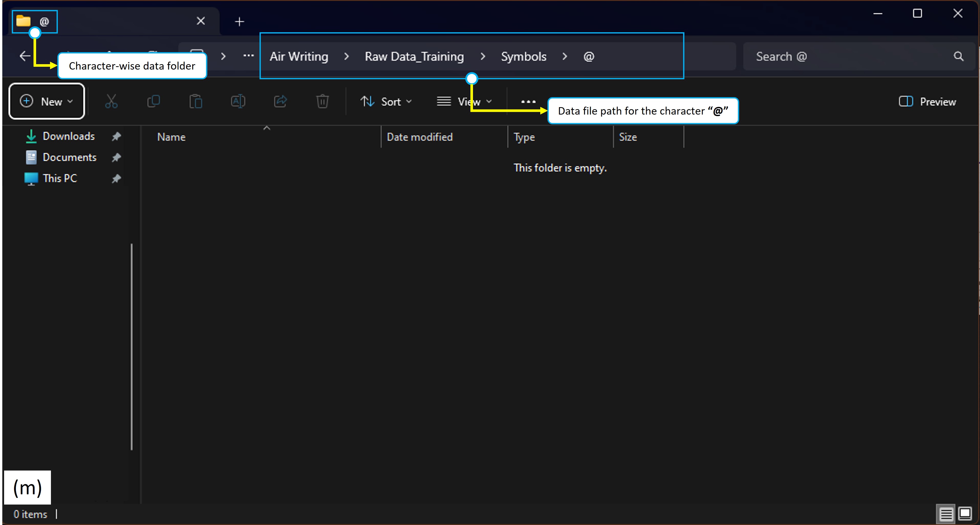Switch to large icons view layout
Screen dimensions: 980x525
pyautogui.click(x=965, y=514)
